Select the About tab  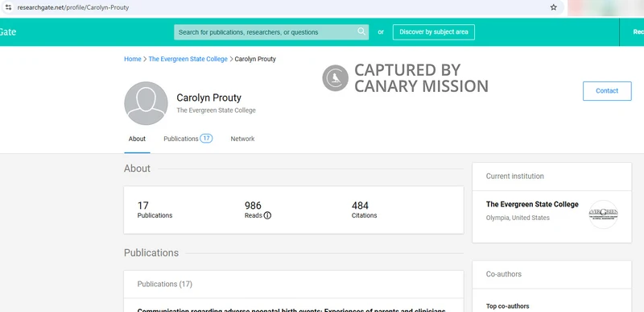137,139
